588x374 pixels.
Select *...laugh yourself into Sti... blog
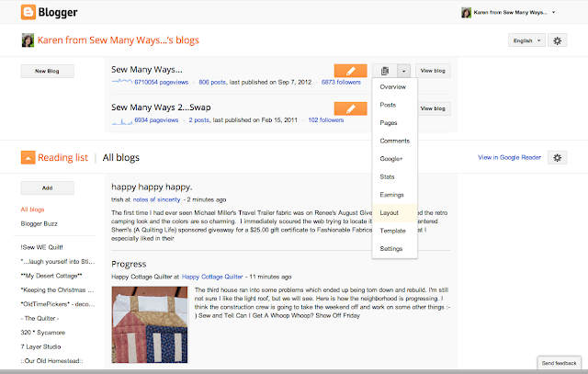click(58, 262)
